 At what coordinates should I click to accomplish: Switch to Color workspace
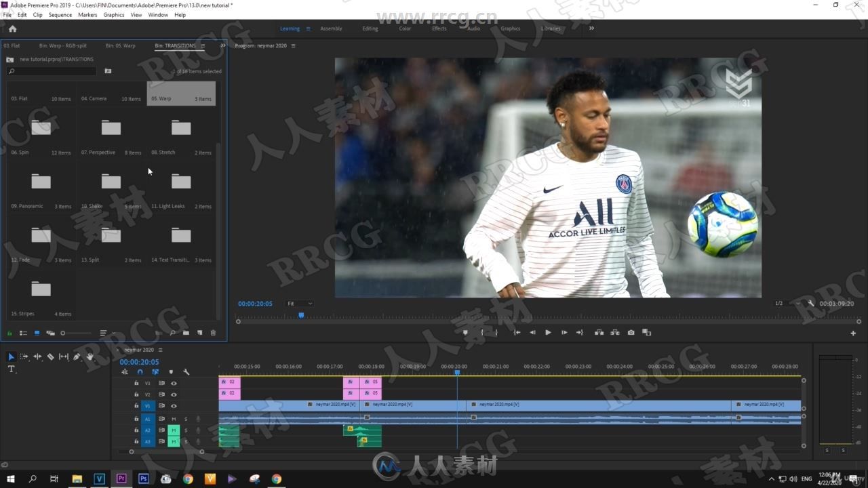point(405,28)
